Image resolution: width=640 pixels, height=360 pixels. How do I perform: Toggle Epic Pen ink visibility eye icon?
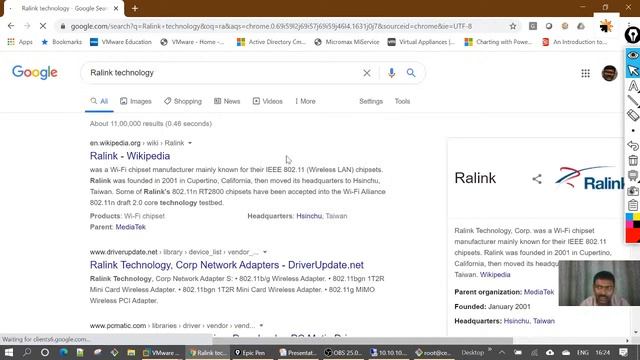pyautogui.click(x=633, y=55)
